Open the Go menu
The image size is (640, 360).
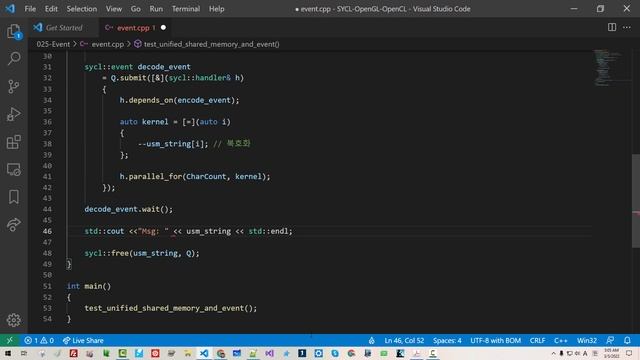tap(136, 9)
